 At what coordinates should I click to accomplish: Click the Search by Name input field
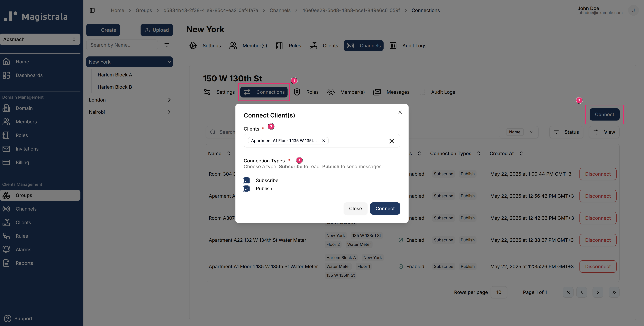click(x=122, y=45)
